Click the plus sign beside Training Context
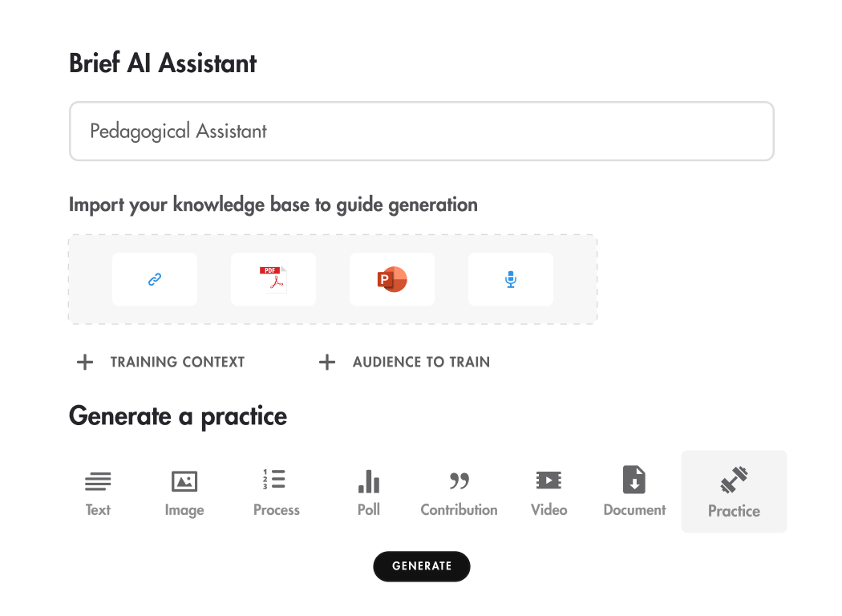 tap(84, 363)
